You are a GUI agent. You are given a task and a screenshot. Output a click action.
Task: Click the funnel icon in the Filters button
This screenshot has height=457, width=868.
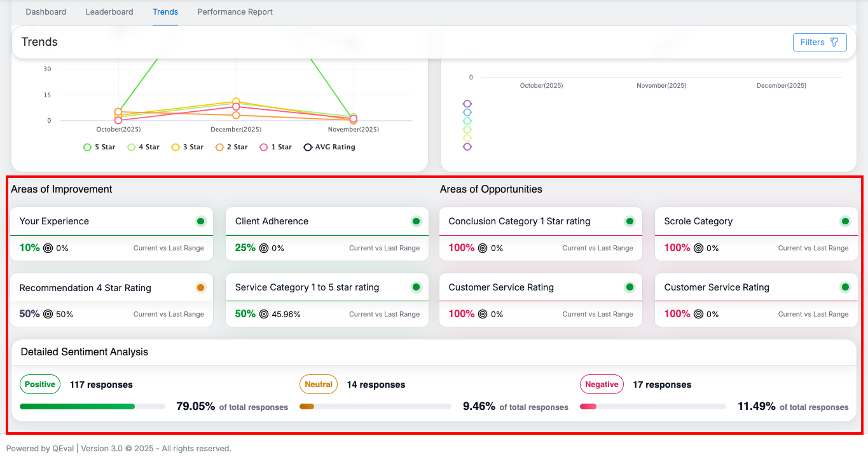tap(834, 43)
